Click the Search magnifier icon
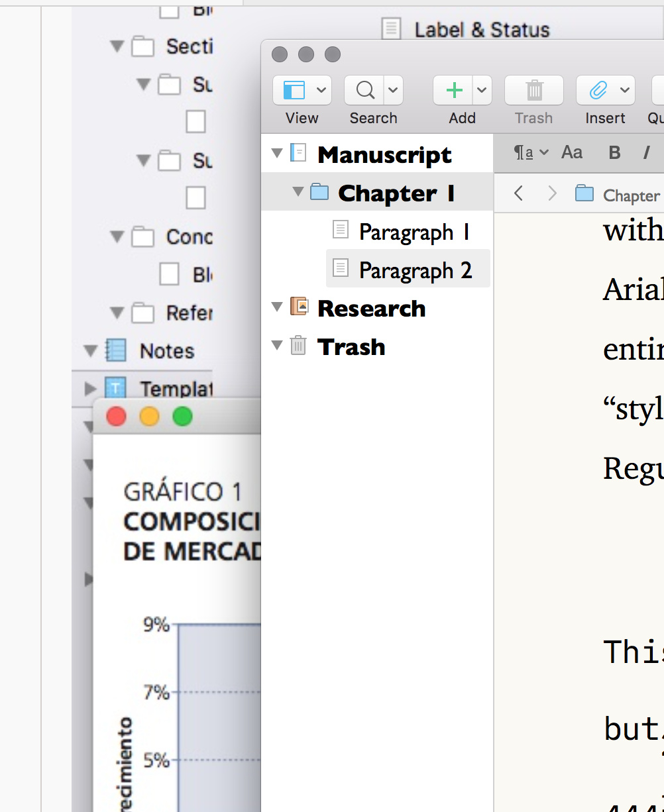 (365, 90)
